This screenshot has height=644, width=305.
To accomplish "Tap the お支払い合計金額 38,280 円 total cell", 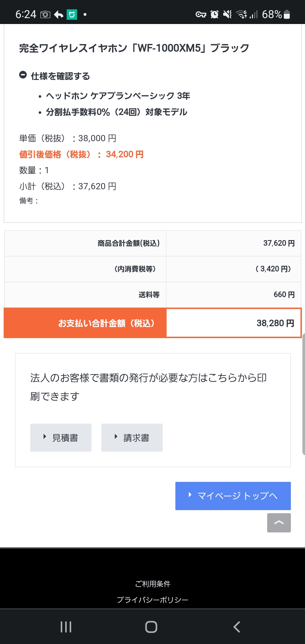I will tap(234, 323).
